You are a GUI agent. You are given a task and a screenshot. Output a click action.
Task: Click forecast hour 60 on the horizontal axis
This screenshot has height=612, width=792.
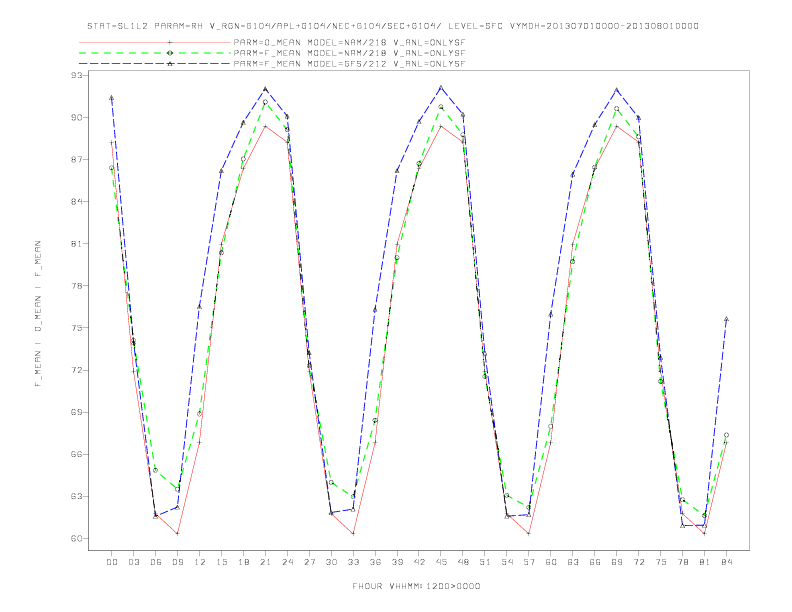click(551, 562)
